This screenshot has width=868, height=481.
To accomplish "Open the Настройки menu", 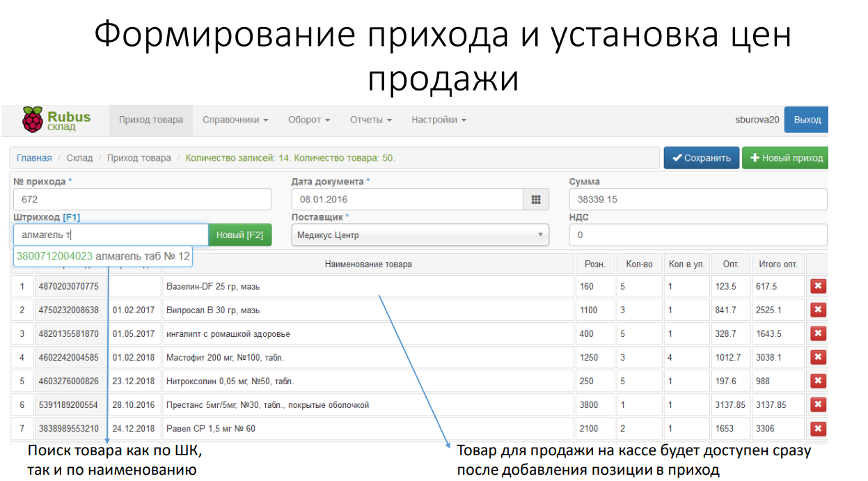I will pos(439,120).
